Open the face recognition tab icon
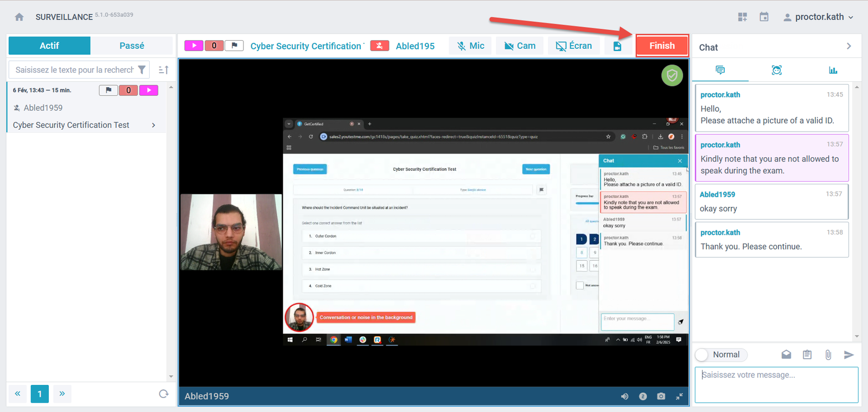 pos(776,70)
